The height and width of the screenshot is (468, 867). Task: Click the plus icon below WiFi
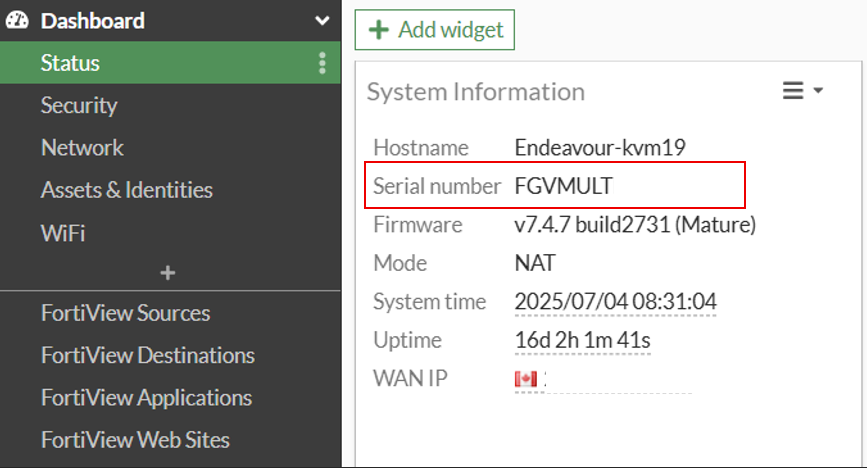click(168, 272)
